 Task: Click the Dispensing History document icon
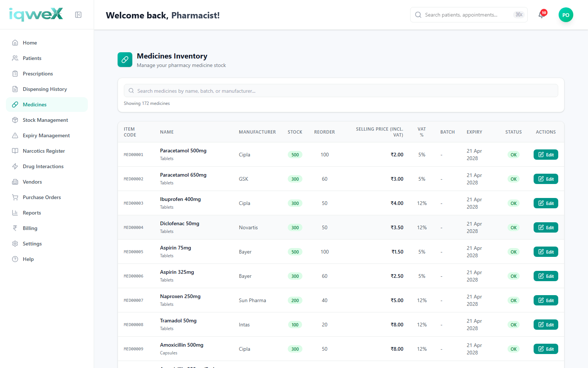15,89
